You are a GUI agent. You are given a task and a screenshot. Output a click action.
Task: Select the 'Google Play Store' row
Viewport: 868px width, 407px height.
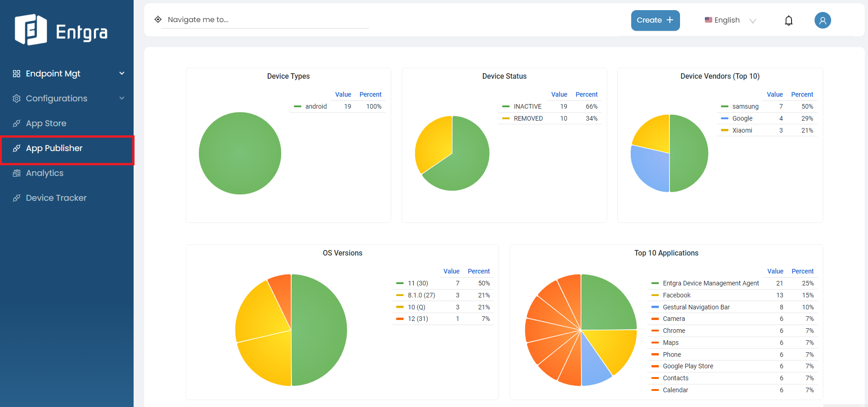pyautogui.click(x=733, y=366)
